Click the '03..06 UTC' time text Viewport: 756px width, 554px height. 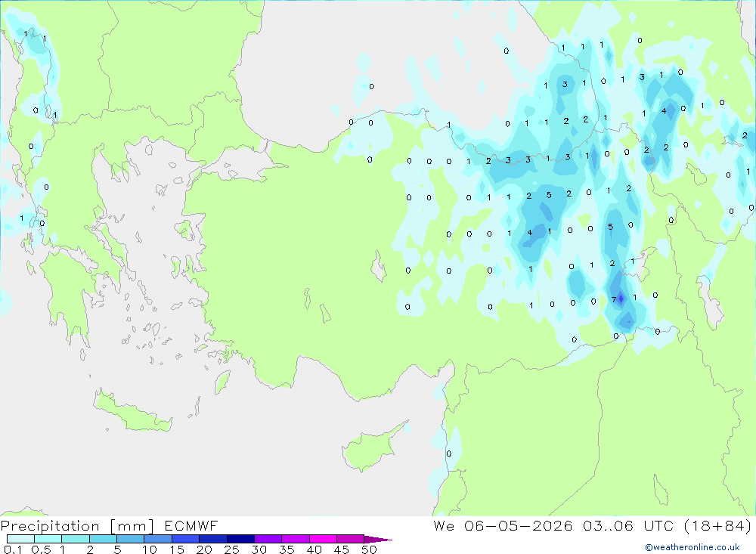coord(627,526)
